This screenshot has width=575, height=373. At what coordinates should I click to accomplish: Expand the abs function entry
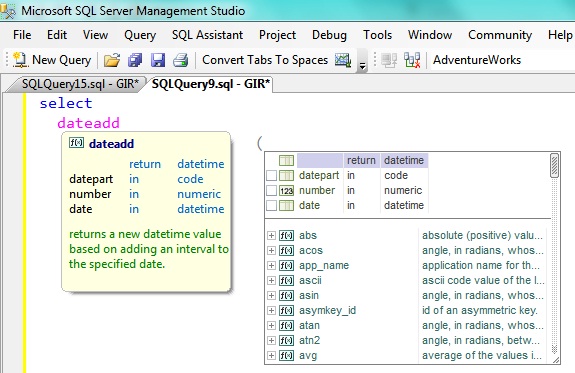pyautogui.click(x=271, y=235)
